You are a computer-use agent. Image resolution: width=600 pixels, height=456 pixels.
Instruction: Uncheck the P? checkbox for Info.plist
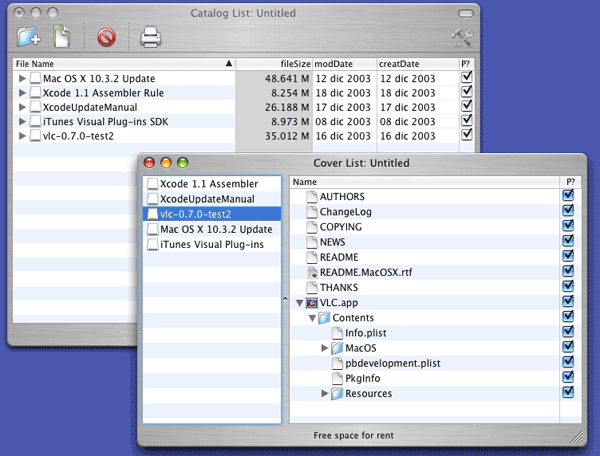pos(568,332)
